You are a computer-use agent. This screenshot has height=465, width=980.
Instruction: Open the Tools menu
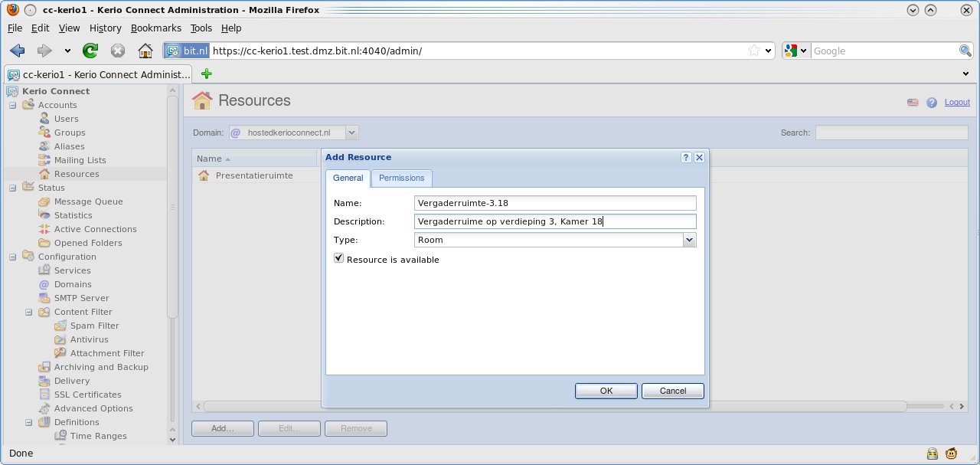click(201, 28)
